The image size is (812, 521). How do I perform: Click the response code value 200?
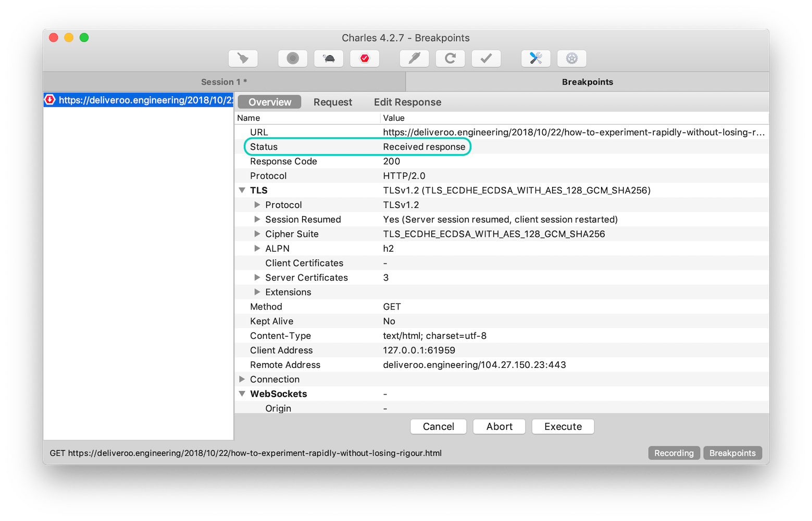coord(392,162)
